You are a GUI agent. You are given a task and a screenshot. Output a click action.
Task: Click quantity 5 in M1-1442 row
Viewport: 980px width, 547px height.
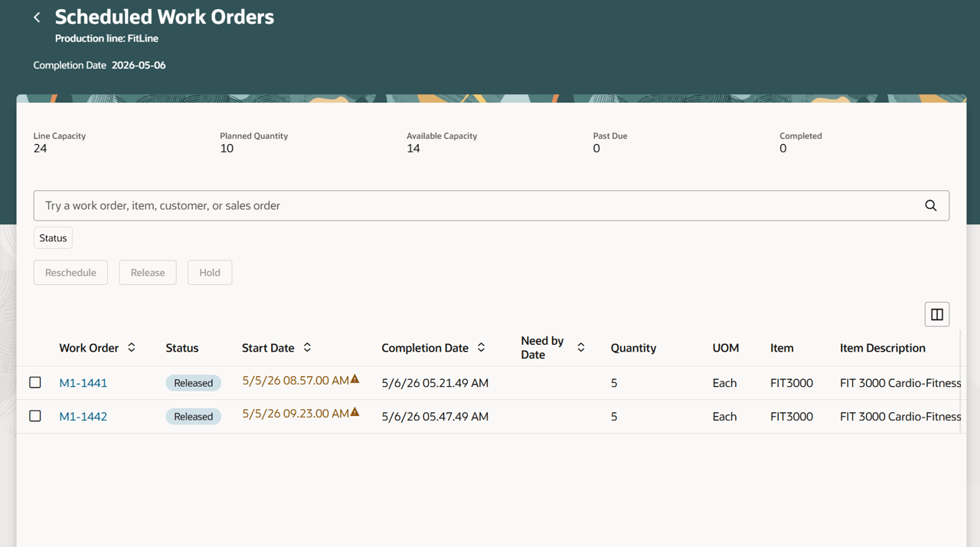coord(614,417)
